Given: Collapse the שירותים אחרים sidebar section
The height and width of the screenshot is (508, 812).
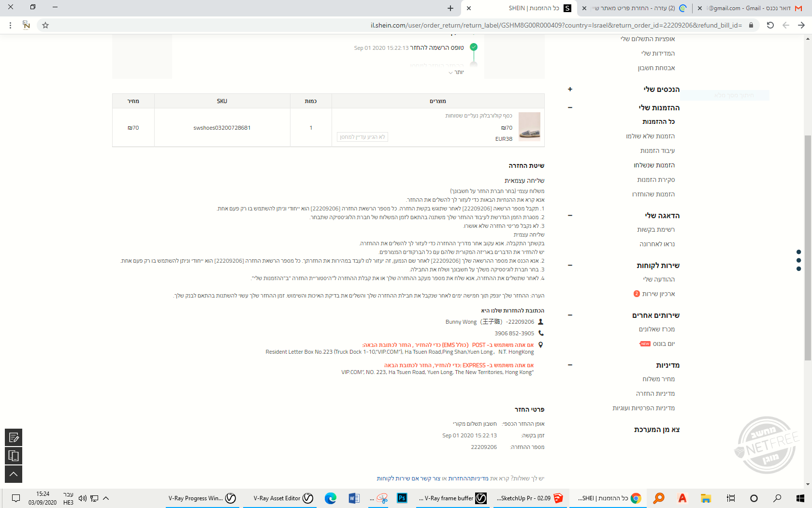Looking at the screenshot, I should click(x=570, y=315).
